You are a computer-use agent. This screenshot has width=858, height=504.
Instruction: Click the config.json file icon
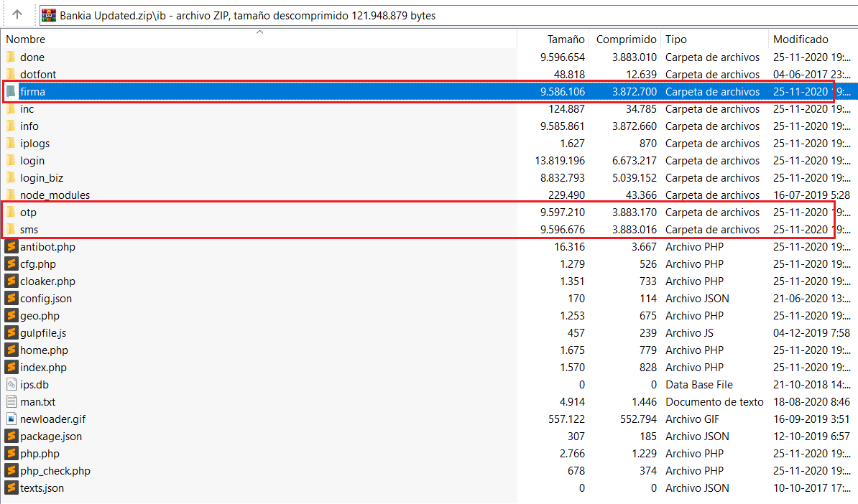11,298
